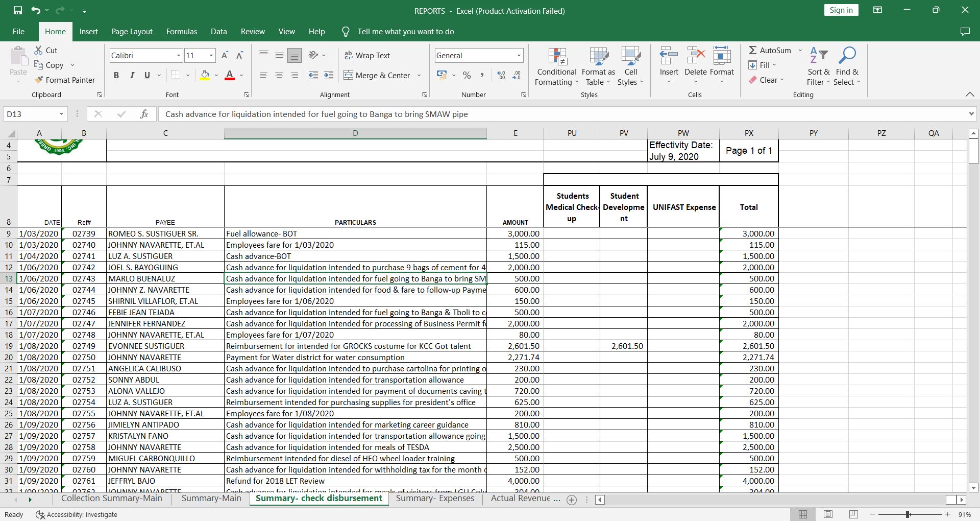980x521 pixels.
Task: Open the Fill dropdown in Editing
Action: [x=763, y=65]
